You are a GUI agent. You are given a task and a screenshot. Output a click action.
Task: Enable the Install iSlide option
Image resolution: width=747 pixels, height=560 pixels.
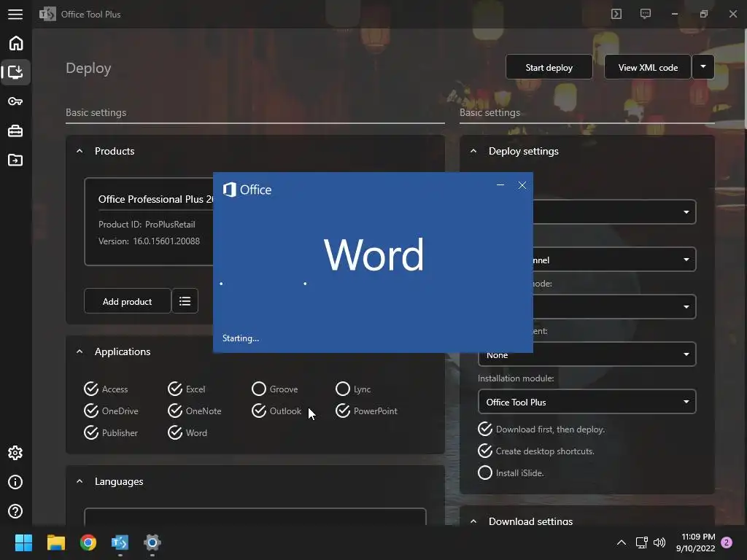(511, 472)
